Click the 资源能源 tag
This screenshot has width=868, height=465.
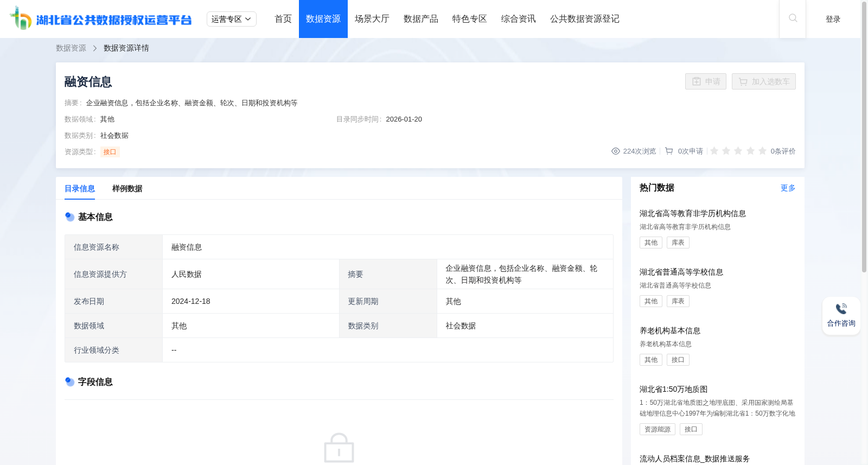[658, 429]
